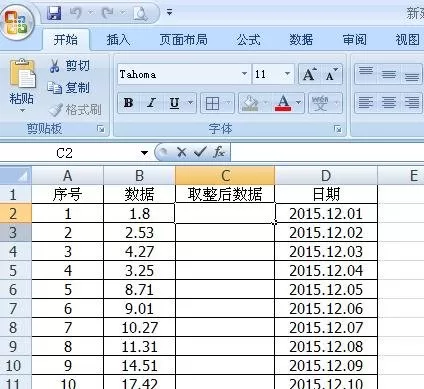The image size is (424, 389).
Task: Switch to the 页面布局 tab
Action: coord(183,40)
